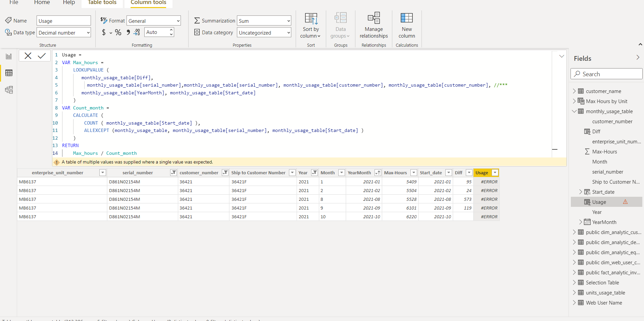
Task: Open the Format dropdown showing General
Action: coord(154,21)
